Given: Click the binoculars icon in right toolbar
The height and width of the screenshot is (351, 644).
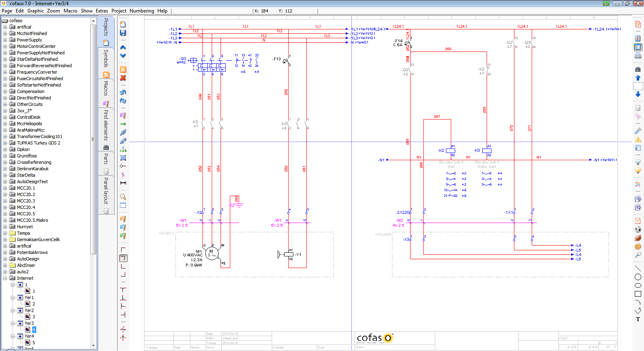Looking at the screenshot, I should 638,69.
